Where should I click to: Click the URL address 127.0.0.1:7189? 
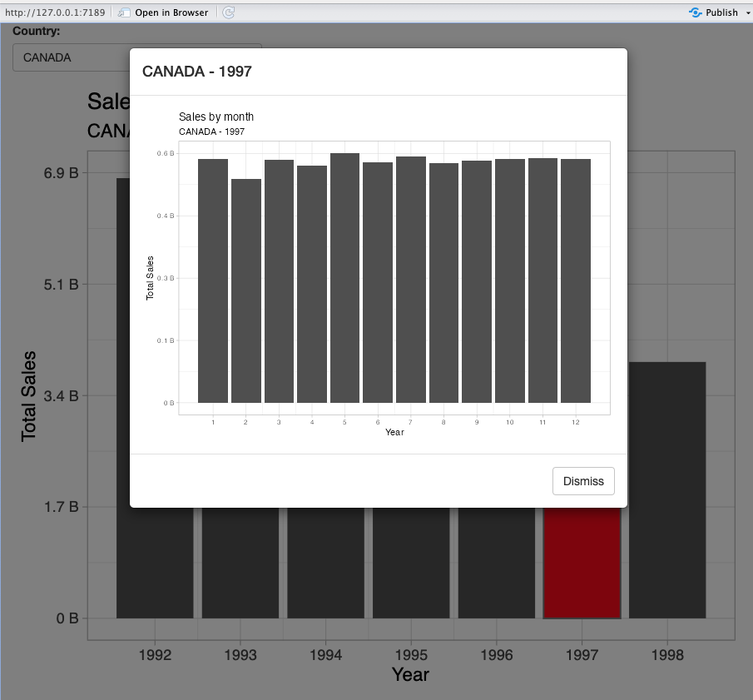click(56, 12)
